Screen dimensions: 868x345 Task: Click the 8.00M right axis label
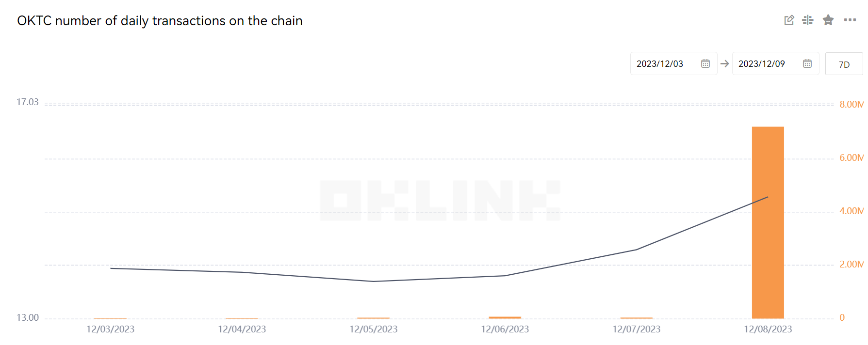click(851, 104)
